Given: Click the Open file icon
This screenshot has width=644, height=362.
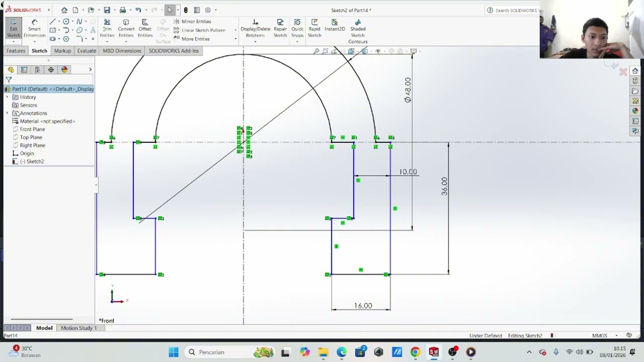Looking at the screenshot, I should point(91,10).
